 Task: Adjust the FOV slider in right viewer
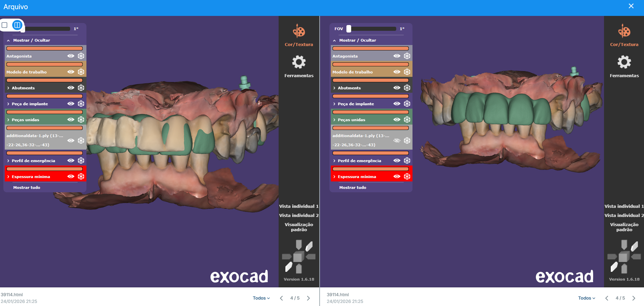349,29
